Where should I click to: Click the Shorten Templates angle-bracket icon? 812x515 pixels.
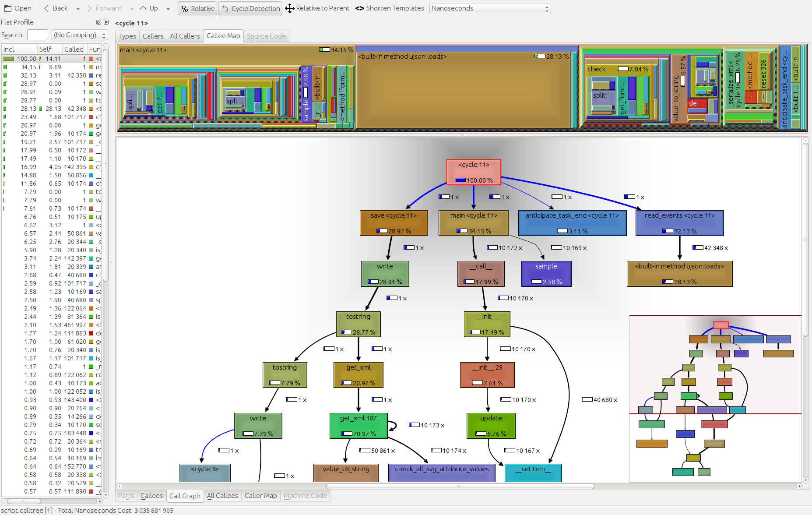(360, 8)
